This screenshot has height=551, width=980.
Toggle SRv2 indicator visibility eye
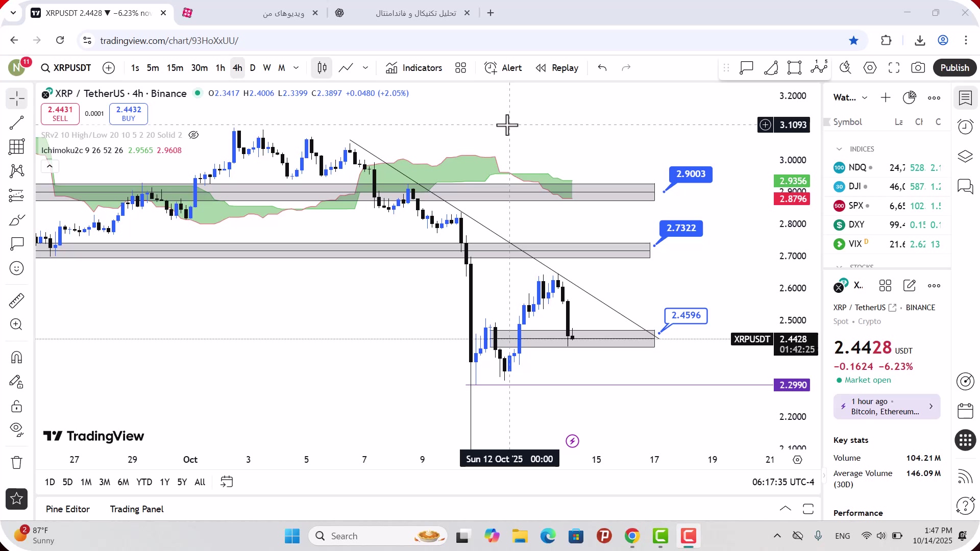193,135
